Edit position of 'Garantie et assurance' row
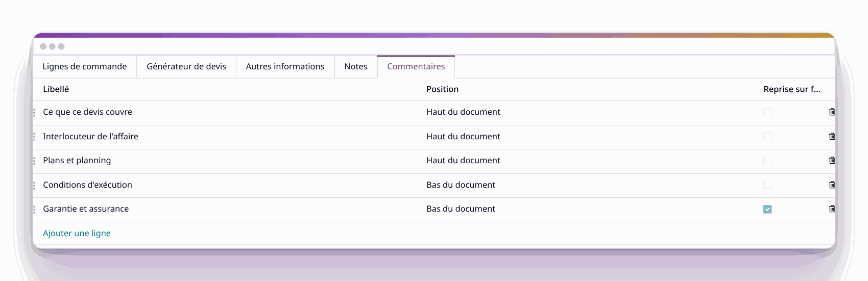Image resolution: width=868 pixels, height=281 pixels. click(461, 209)
